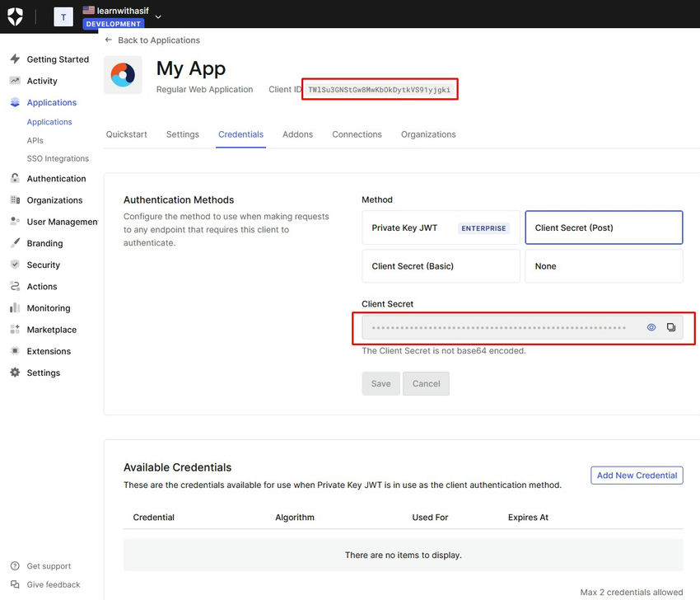Copy the Client Secret with copy icon
The width and height of the screenshot is (700, 600).
coord(670,327)
